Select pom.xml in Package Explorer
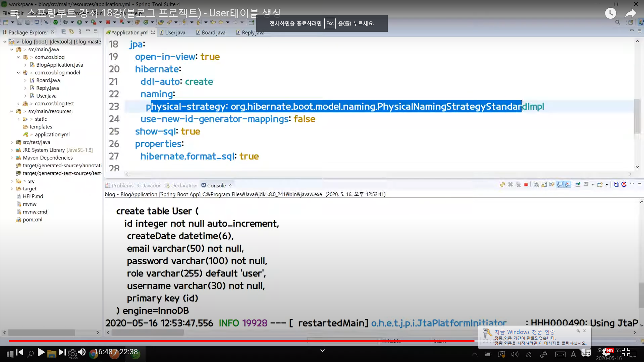The width and height of the screenshot is (644, 362). point(33,220)
